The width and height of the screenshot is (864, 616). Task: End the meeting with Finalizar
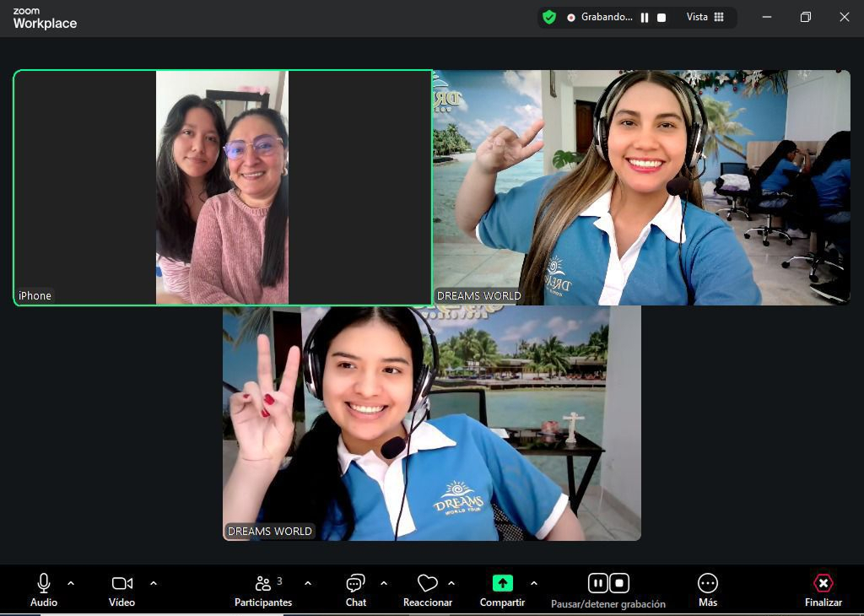click(x=823, y=584)
